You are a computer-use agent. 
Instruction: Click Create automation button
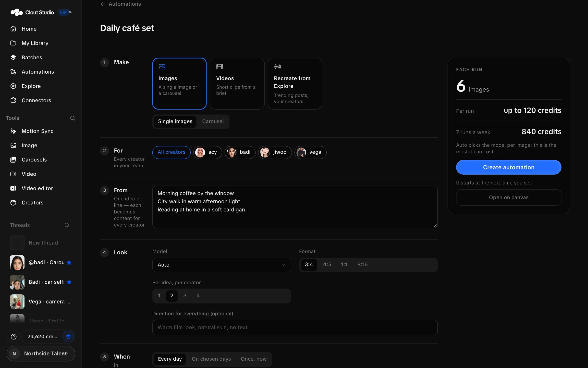pyautogui.click(x=508, y=167)
